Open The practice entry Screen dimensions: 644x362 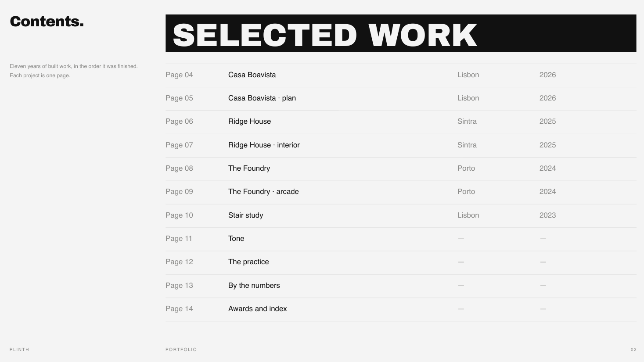point(401,262)
